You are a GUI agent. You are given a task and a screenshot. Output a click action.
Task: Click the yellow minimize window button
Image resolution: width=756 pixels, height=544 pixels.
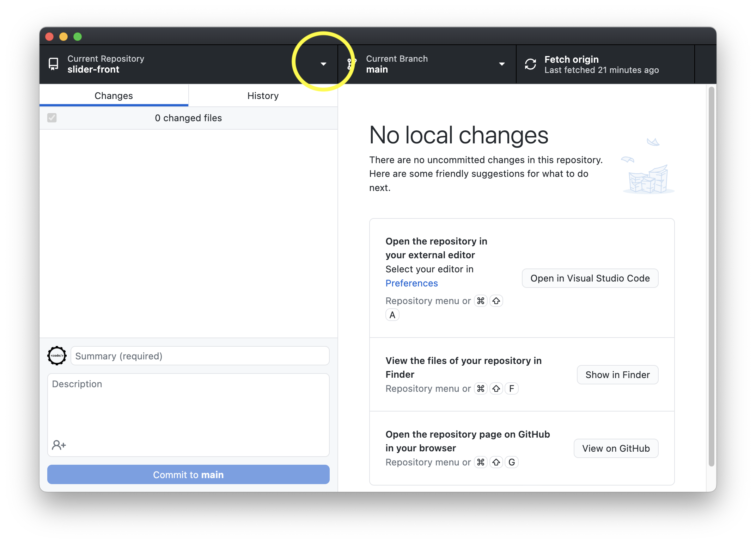[63, 37]
